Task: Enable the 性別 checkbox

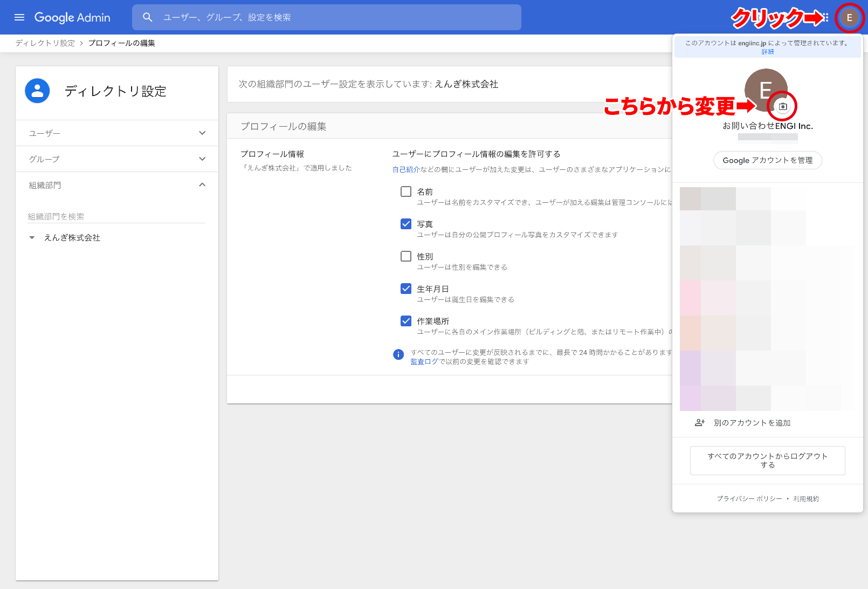Action: click(406, 256)
